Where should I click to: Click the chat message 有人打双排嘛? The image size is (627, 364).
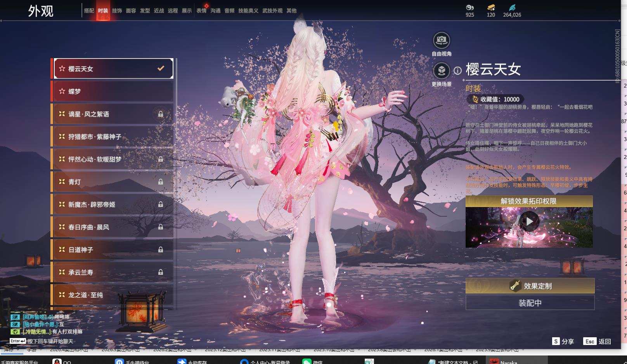tap(68, 332)
